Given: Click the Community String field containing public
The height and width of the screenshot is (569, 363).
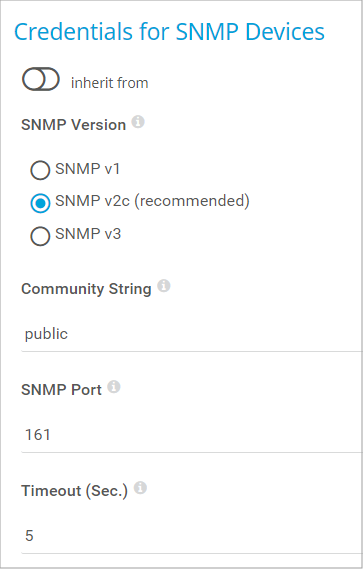Looking at the screenshot, I should tap(192, 334).
